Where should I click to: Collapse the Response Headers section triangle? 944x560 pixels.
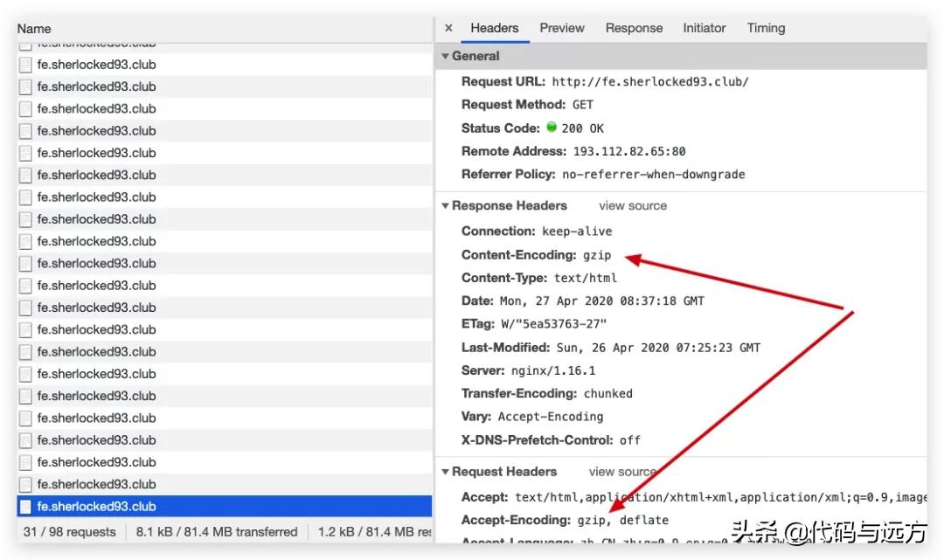click(x=446, y=205)
